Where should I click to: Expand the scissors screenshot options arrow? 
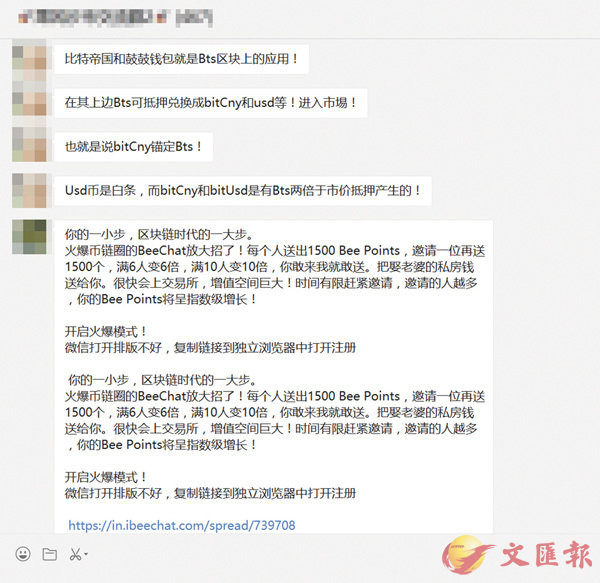(x=86, y=554)
